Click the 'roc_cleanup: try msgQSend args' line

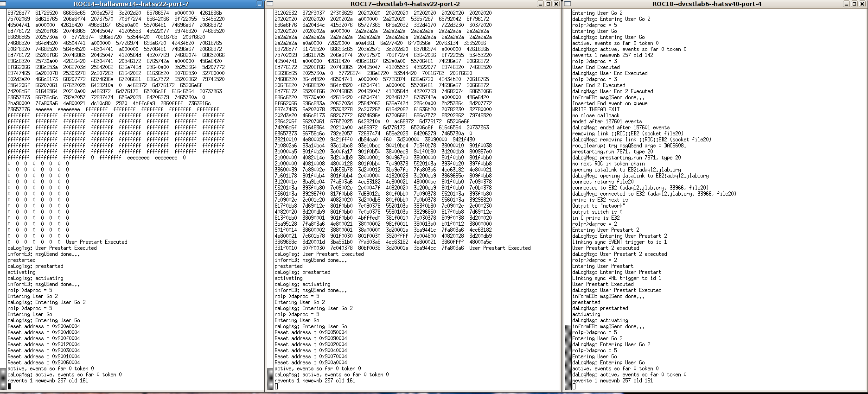click(x=629, y=146)
